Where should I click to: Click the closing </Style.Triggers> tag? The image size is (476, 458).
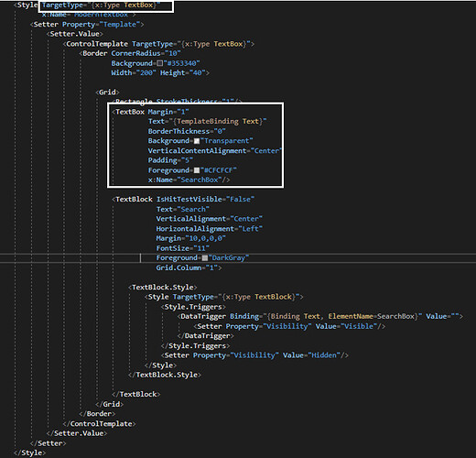pyautogui.click(x=195, y=346)
